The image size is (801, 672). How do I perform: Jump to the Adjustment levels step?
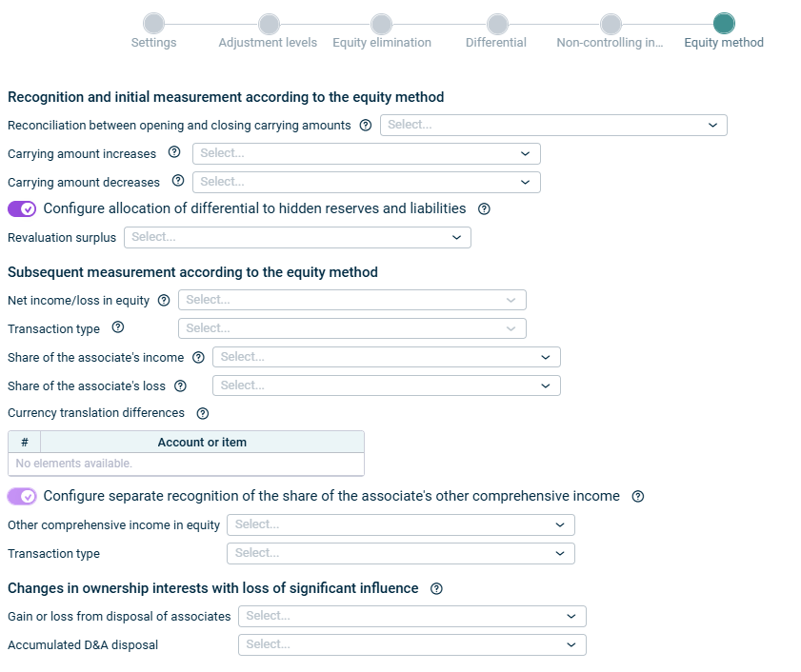point(269,25)
